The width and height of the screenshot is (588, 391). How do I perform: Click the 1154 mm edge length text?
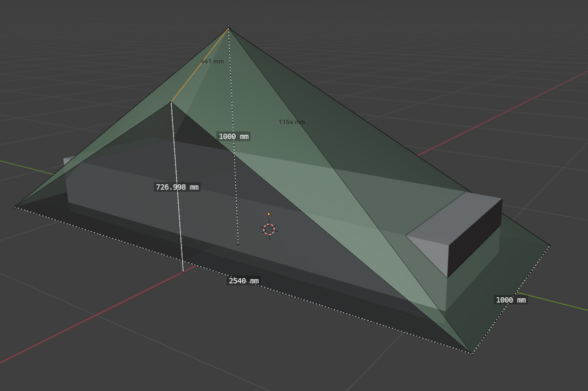[292, 122]
